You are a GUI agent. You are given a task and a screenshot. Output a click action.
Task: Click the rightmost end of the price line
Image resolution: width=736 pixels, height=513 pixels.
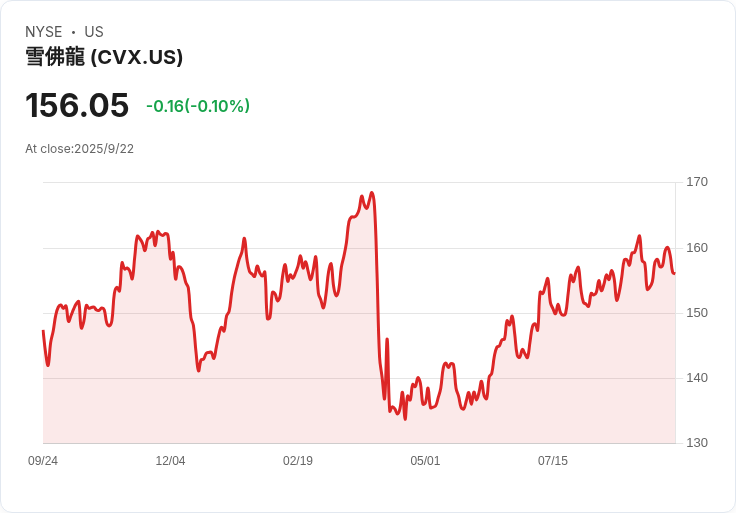(675, 273)
